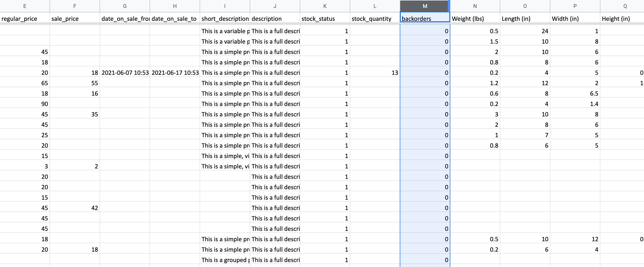Select sale price cell with value 42

tap(75, 208)
